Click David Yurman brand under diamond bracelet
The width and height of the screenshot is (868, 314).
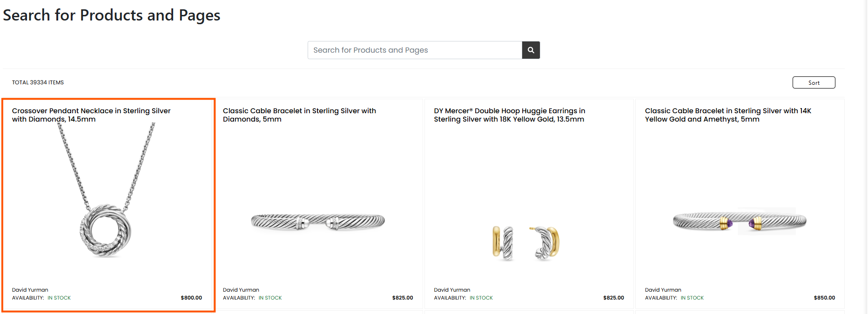(x=241, y=290)
